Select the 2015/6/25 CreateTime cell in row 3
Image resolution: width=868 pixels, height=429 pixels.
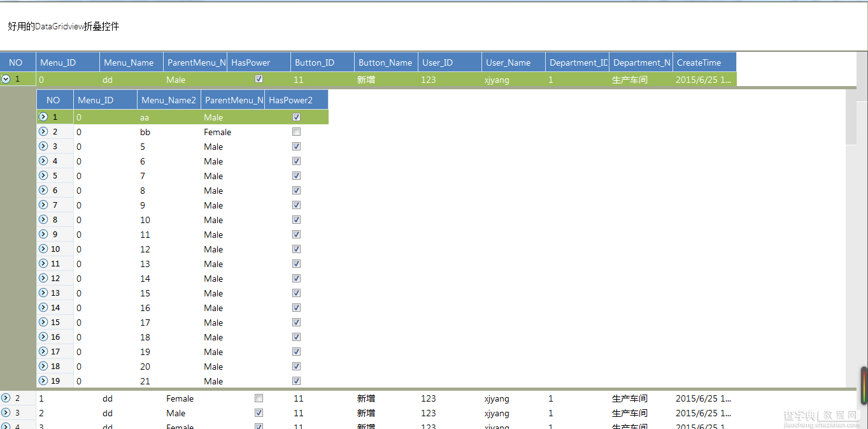[705, 413]
